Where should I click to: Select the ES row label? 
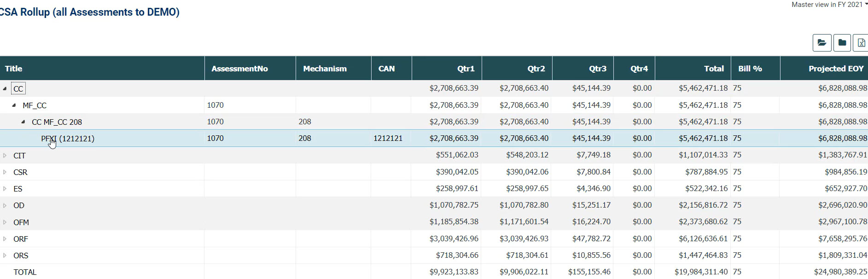tap(18, 189)
